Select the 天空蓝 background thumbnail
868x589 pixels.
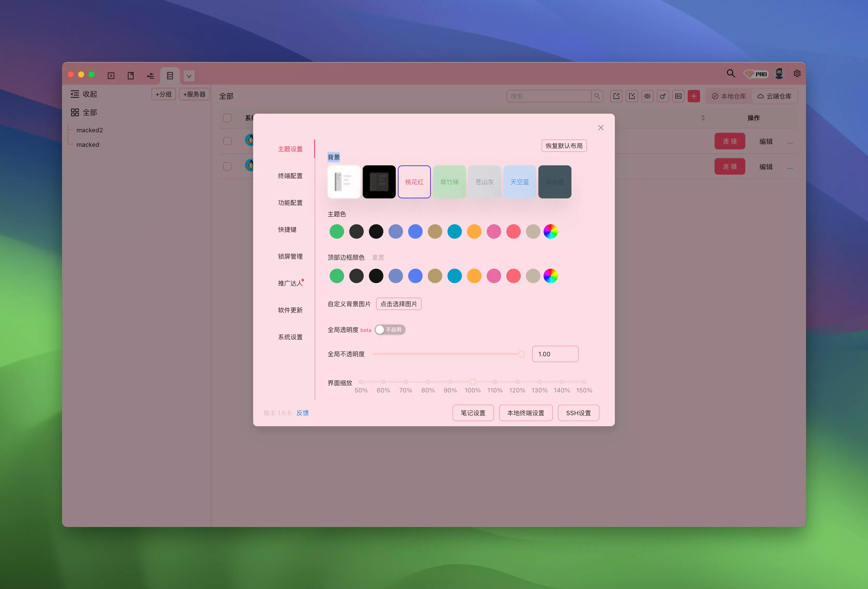[x=520, y=182]
